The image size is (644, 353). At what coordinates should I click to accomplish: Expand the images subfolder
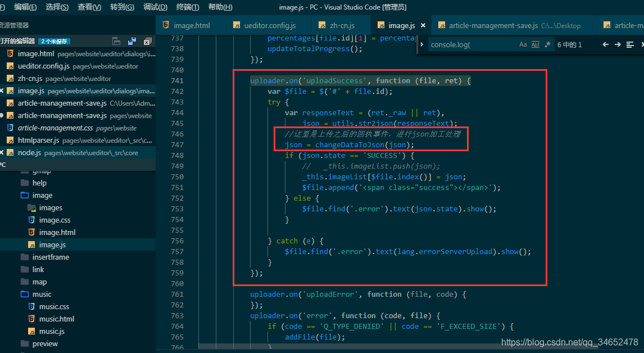pos(78,207)
